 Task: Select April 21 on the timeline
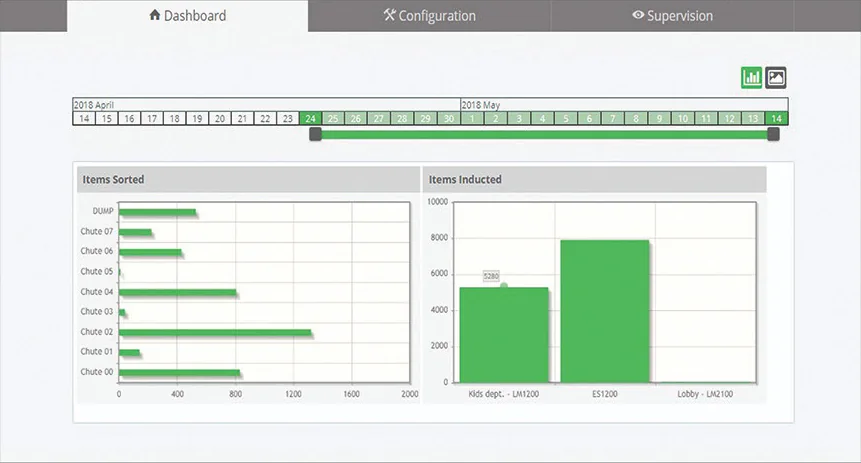coord(242,118)
